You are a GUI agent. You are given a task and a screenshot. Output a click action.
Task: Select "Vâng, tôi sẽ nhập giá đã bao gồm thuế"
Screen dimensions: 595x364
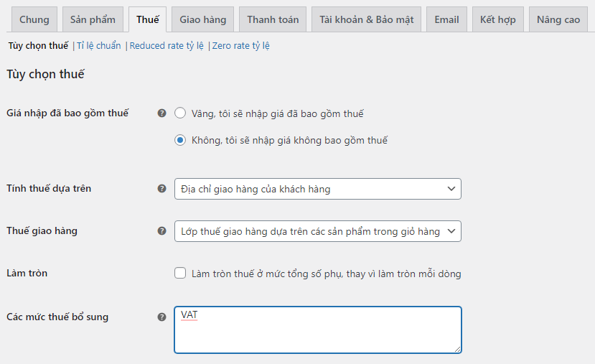pos(180,113)
